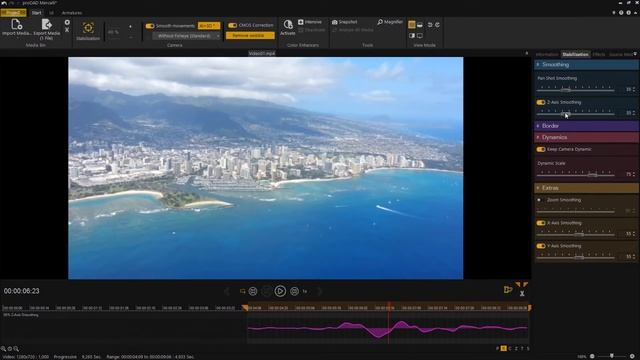Reset the timeline zoom

pyautogui.click(x=10, y=349)
